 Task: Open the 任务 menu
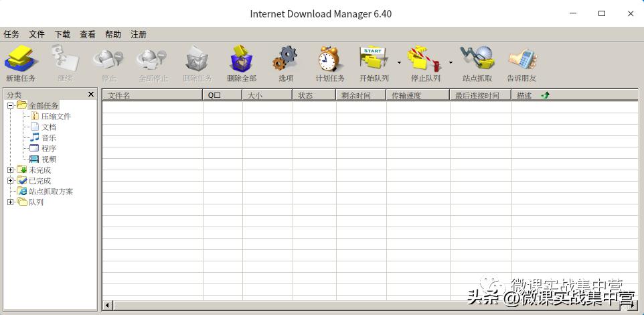tap(11, 35)
